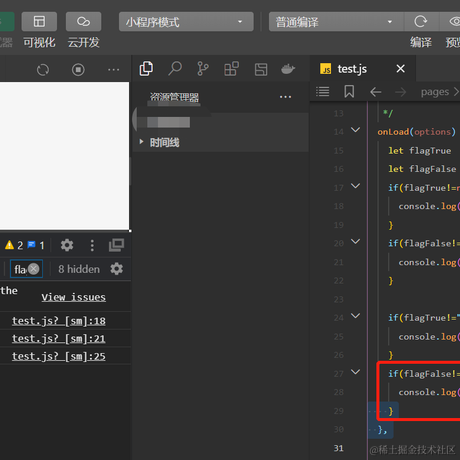Open the test.js? [sm]:21 source link
The image size is (460, 460).
59,338
